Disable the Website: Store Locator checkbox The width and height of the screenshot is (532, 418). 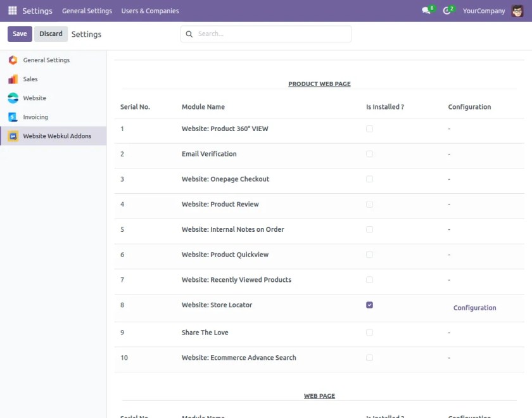tap(369, 305)
